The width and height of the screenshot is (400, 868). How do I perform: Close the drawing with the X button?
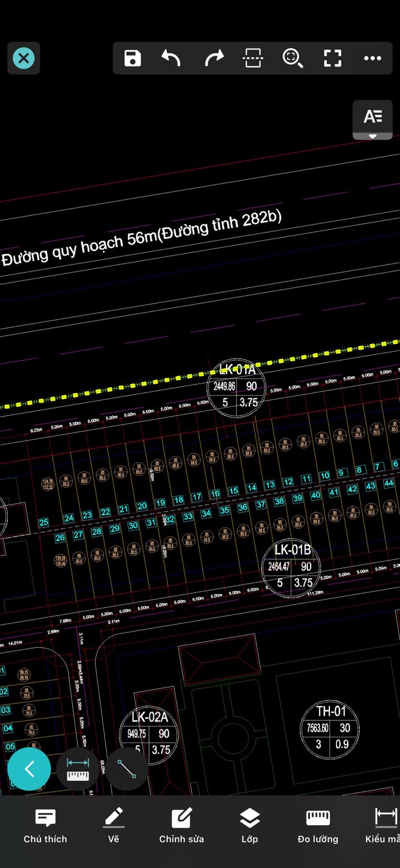[23, 58]
